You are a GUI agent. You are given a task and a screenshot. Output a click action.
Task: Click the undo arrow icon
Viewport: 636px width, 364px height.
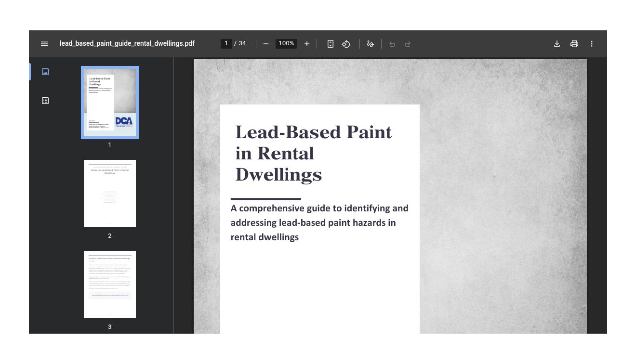pos(392,44)
